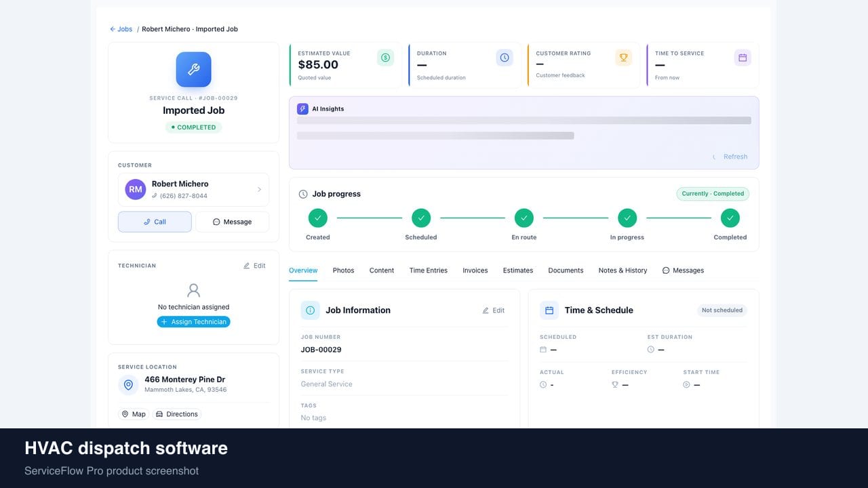This screenshot has width=868, height=488.
Task: Click the COMPLETED status pill under Imported Job
Action: point(193,127)
